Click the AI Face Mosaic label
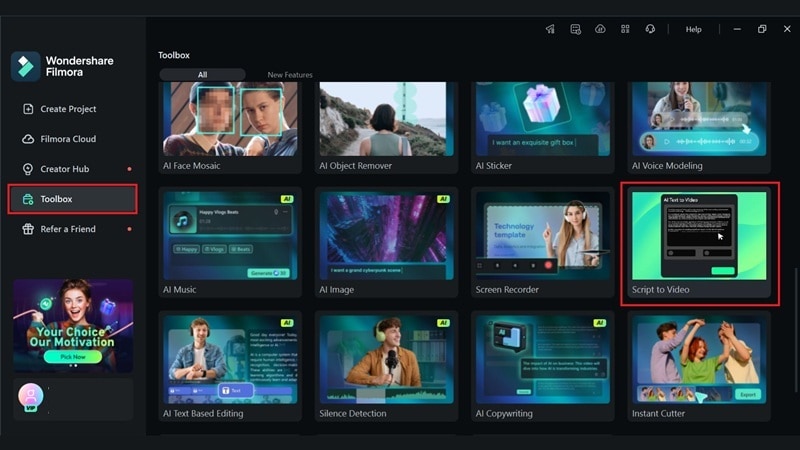 click(192, 166)
